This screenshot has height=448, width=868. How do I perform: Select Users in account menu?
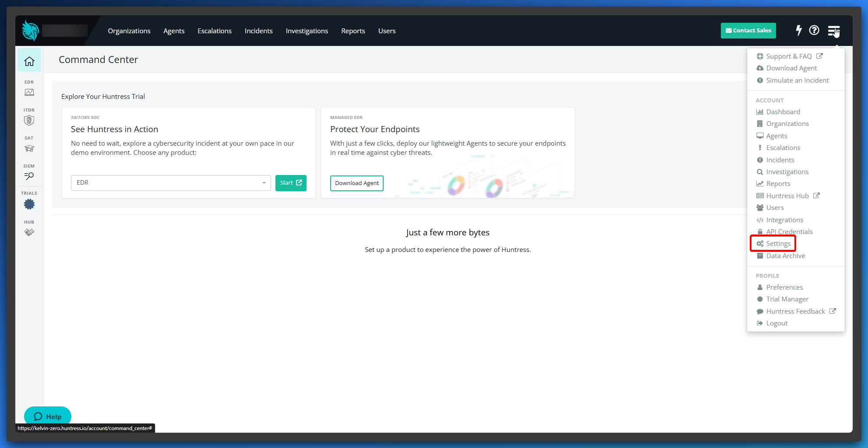770,208
